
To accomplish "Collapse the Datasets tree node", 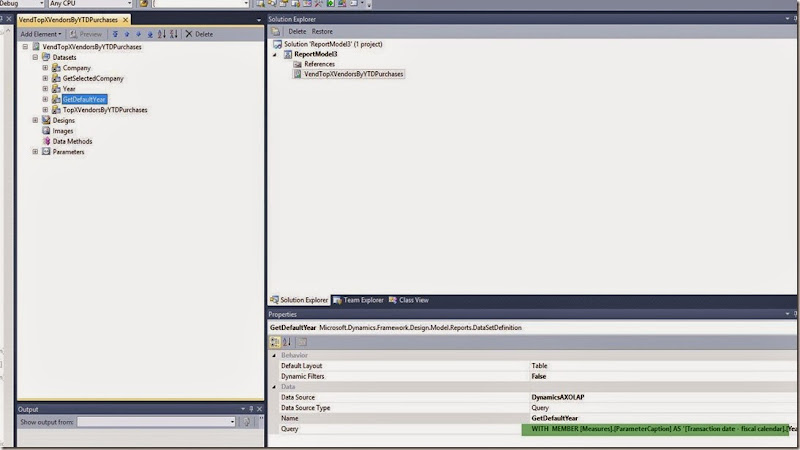I will (x=35, y=57).
